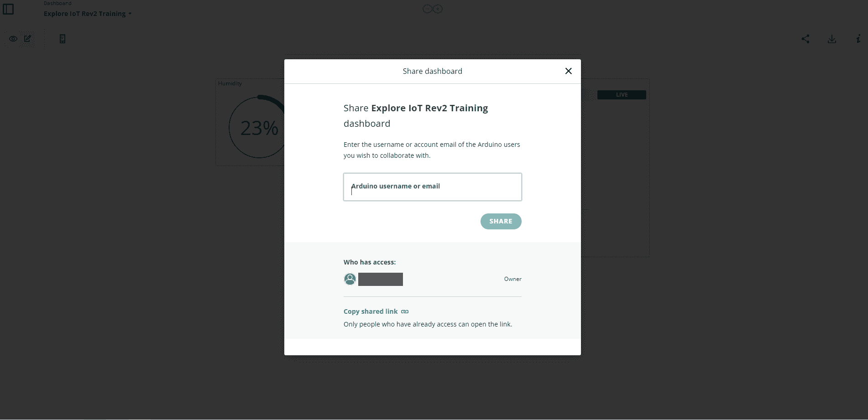Image resolution: width=868 pixels, height=420 pixels.
Task: Open the Explore IoT Rev2 Training dropdown
Action: click(x=88, y=14)
